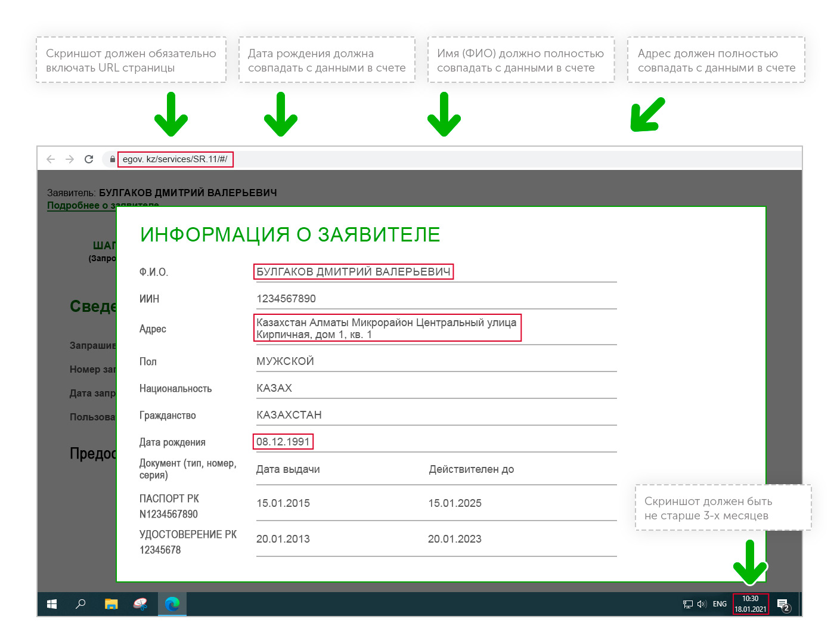Image resolution: width=837 pixels, height=644 pixels.
Task: Click the padlock icon in the address bar
Action: 112,159
